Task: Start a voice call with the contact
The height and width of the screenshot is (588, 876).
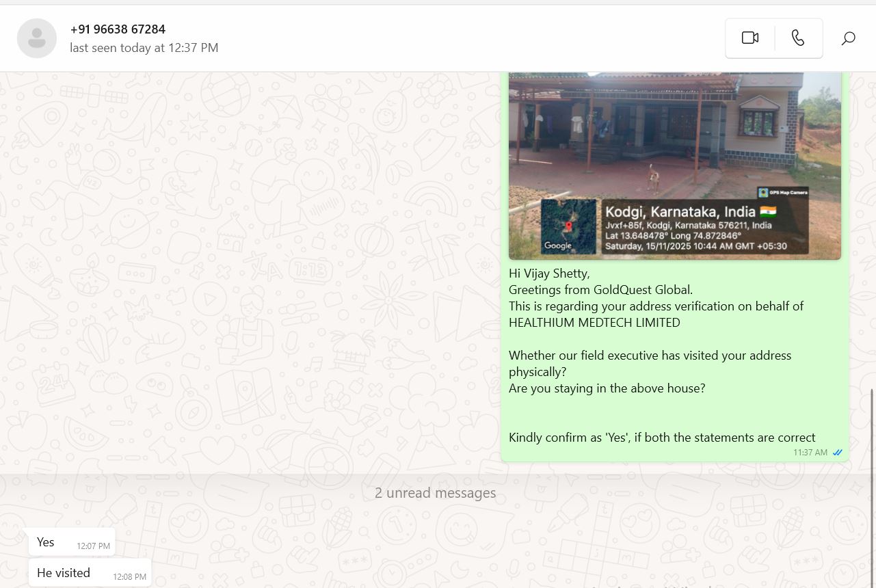Action: tap(798, 38)
